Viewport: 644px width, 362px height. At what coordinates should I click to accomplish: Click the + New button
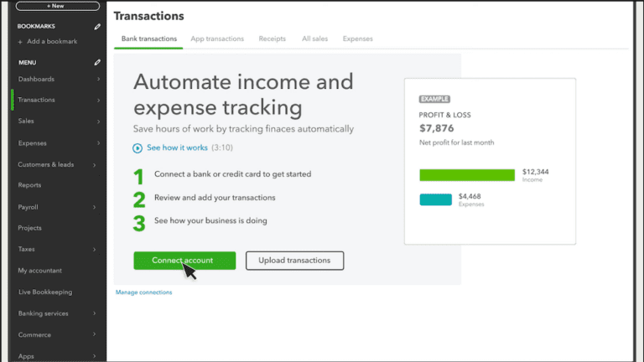(x=58, y=6)
